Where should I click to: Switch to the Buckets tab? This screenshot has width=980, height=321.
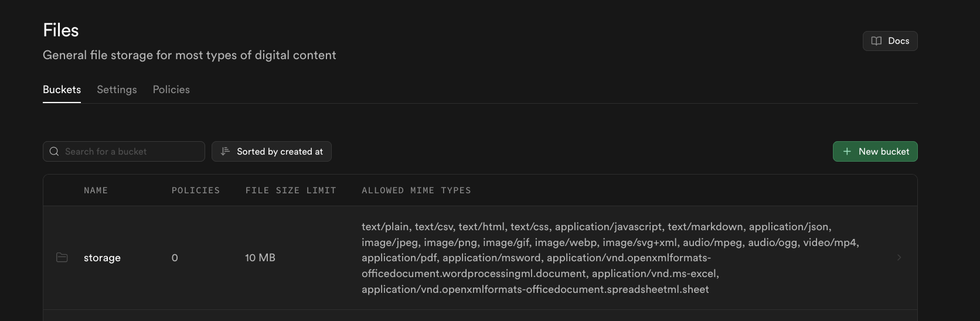(x=62, y=90)
